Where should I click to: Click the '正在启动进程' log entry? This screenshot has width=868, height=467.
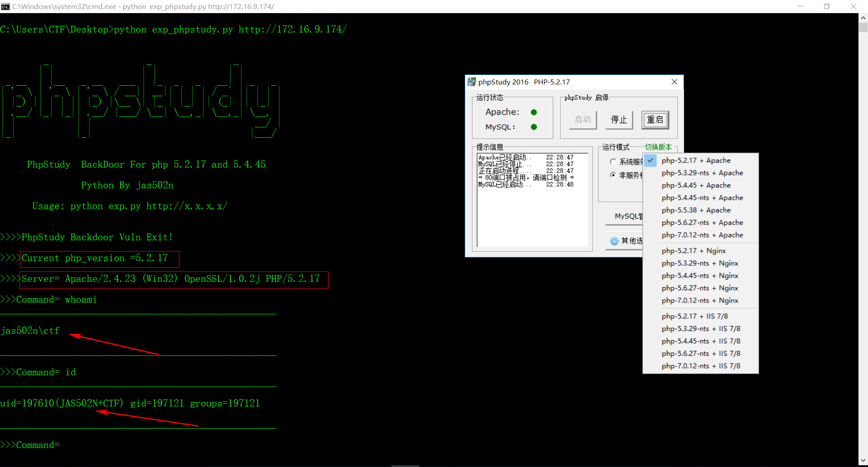(526, 171)
